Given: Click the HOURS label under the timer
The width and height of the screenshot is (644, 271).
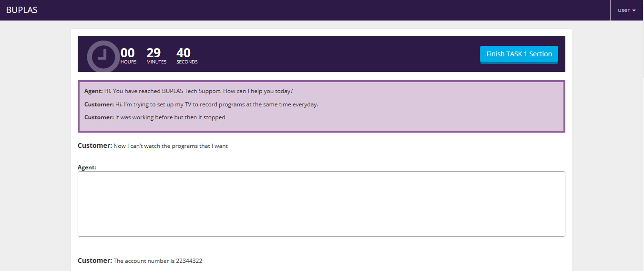Looking at the screenshot, I should pos(128,62).
